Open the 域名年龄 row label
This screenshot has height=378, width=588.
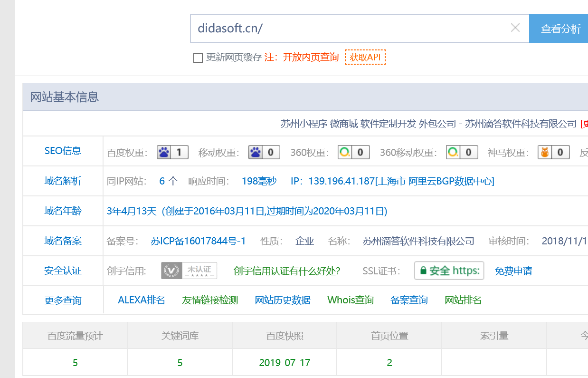click(63, 211)
